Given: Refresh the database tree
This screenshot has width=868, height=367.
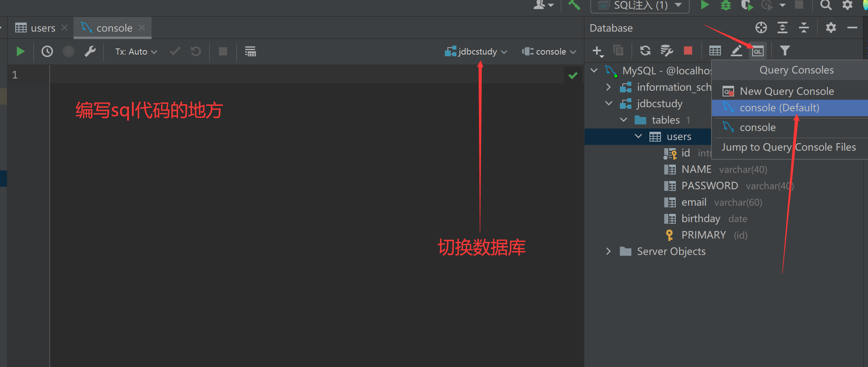Looking at the screenshot, I should click(x=645, y=50).
